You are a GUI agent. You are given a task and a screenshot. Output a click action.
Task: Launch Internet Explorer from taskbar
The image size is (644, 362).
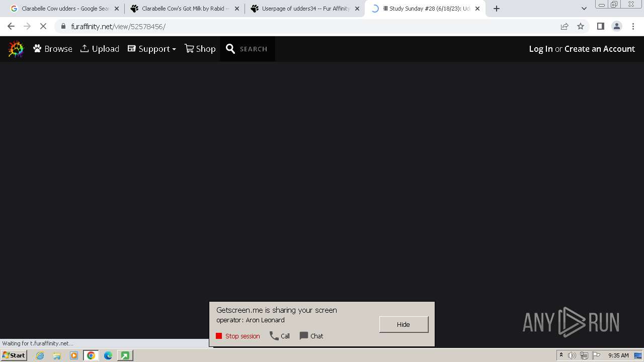point(40,355)
